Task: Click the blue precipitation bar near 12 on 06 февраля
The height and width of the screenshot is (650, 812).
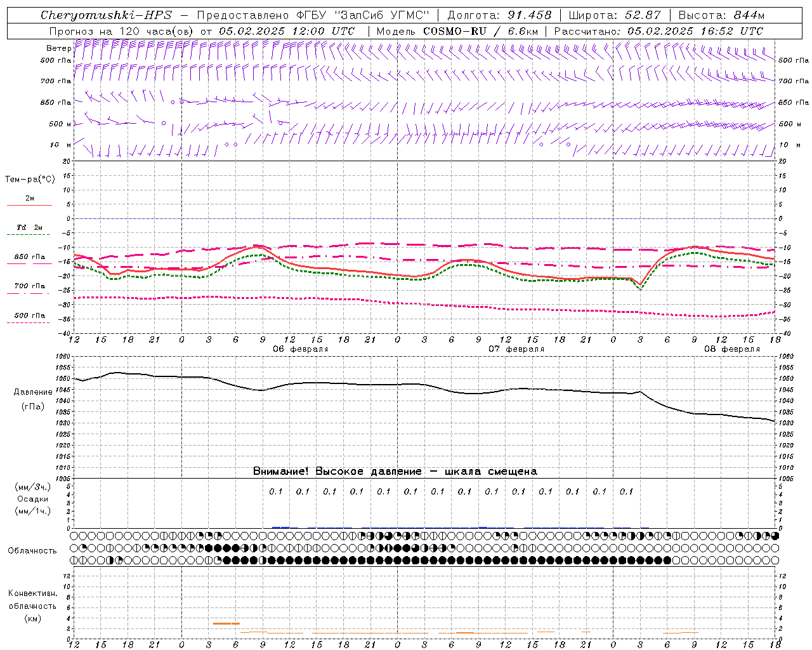Action: 280,527
